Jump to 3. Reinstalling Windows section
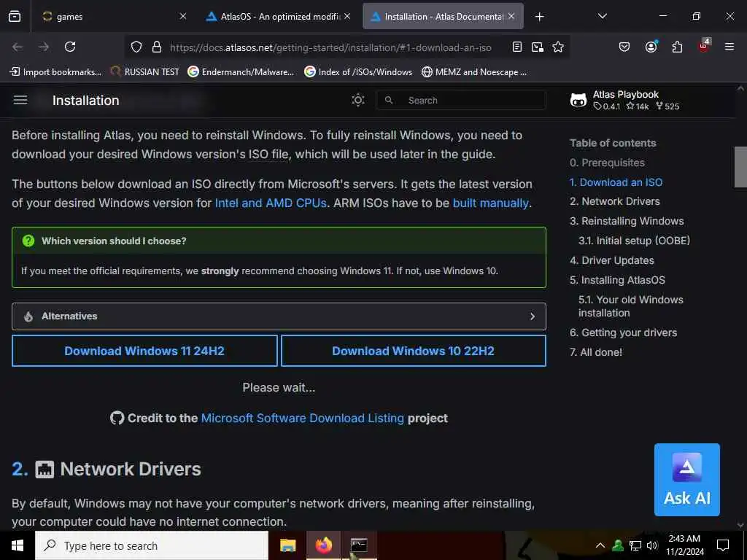This screenshot has height=560, width=747. pyautogui.click(x=627, y=221)
